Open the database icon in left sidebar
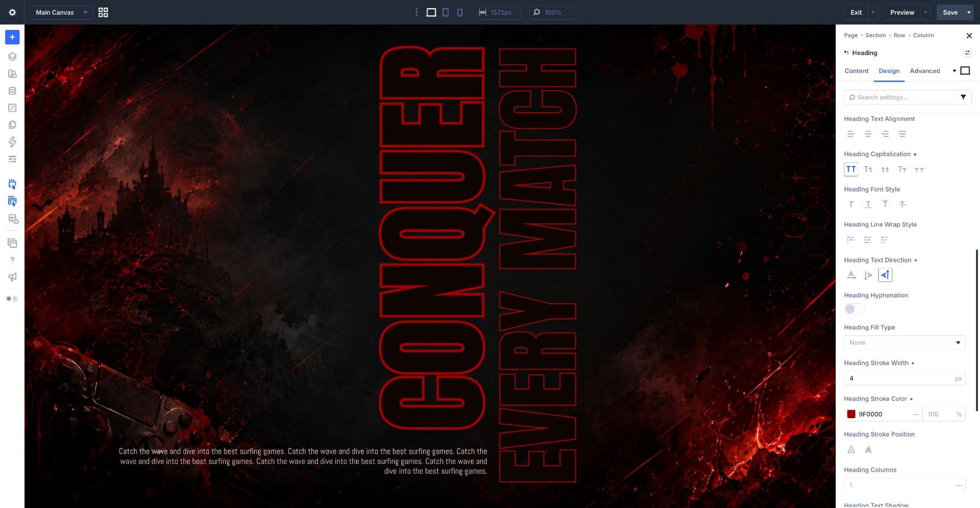This screenshot has height=508, width=980. pyautogui.click(x=12, y=91)
